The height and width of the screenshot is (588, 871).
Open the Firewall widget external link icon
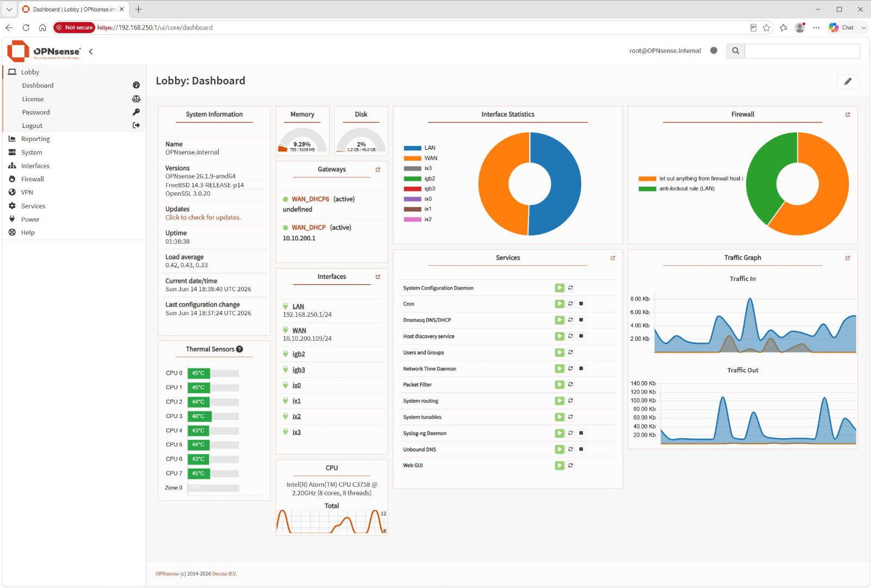pos(848,114)
